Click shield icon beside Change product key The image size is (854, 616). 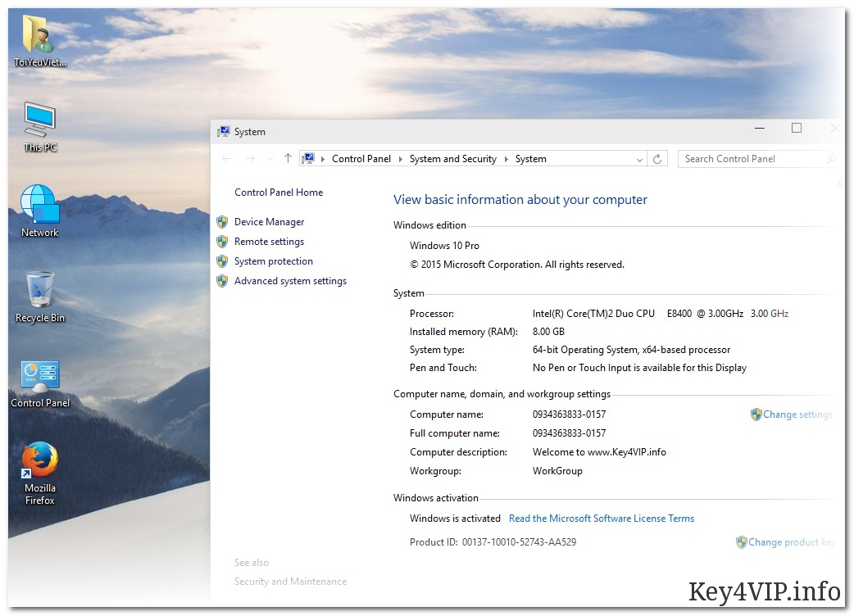coord(741,542)
